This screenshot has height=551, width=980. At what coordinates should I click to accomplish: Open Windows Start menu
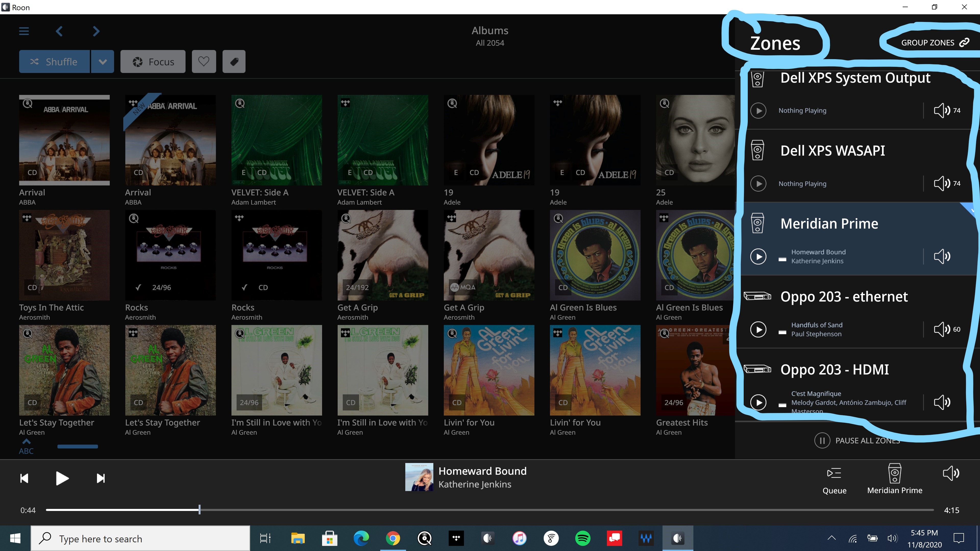click(x=15, y=539)
